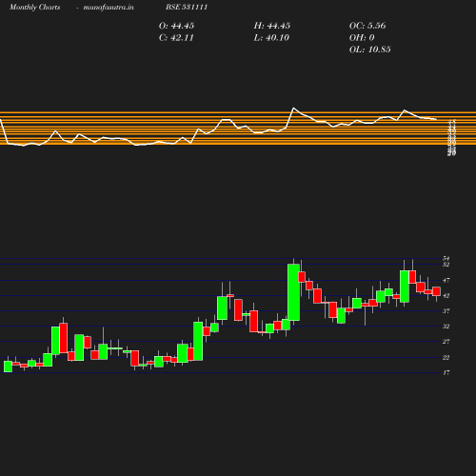The height and width of the screenshot is (476, 476).
Task: Click the price axis label 54
Action: click(x=446, y=259)
